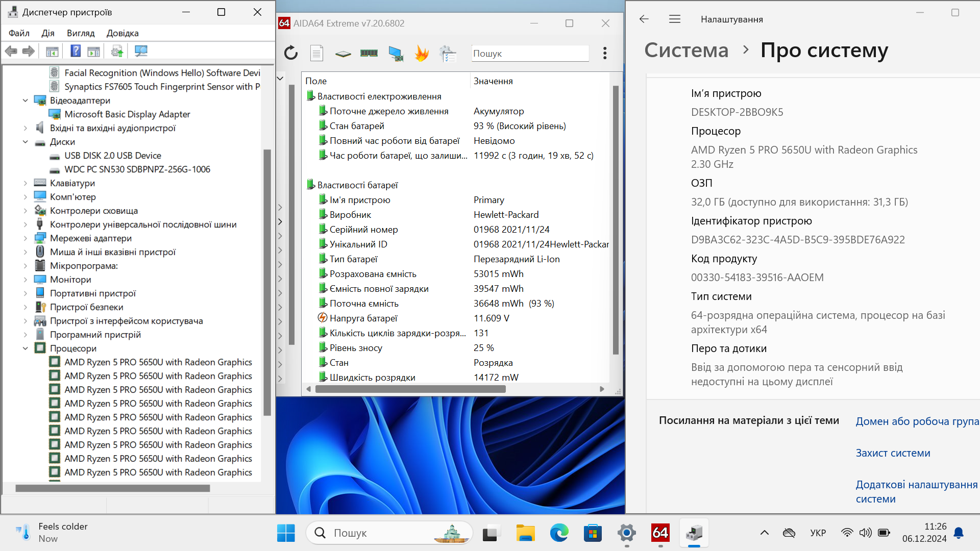Open Додаткові налаштування системи link

tap(917, 492)
